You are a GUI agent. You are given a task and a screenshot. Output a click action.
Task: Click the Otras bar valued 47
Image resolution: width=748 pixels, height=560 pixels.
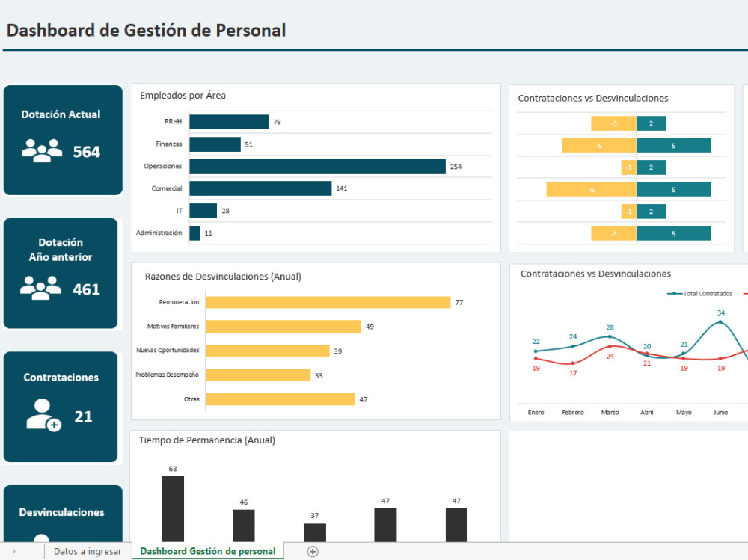[280, 399]
